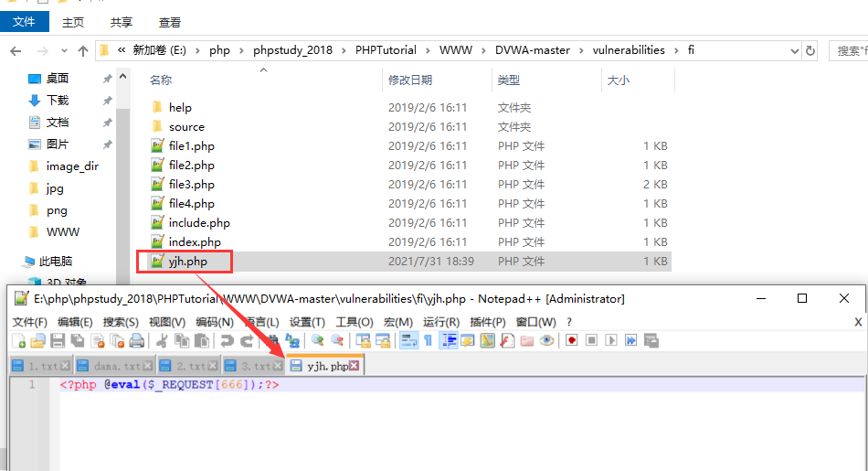
Task: Click the Print icon in Notepad++
Action: tap(137, 341)
